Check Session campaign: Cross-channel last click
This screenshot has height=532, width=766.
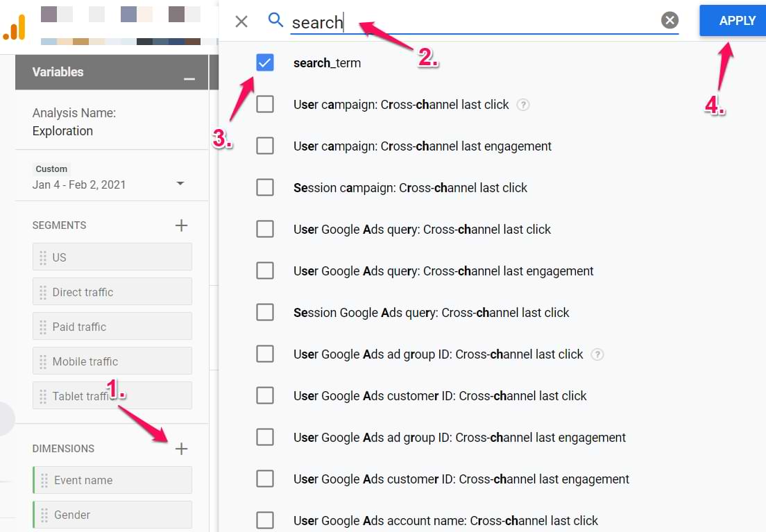coord(265,187)
